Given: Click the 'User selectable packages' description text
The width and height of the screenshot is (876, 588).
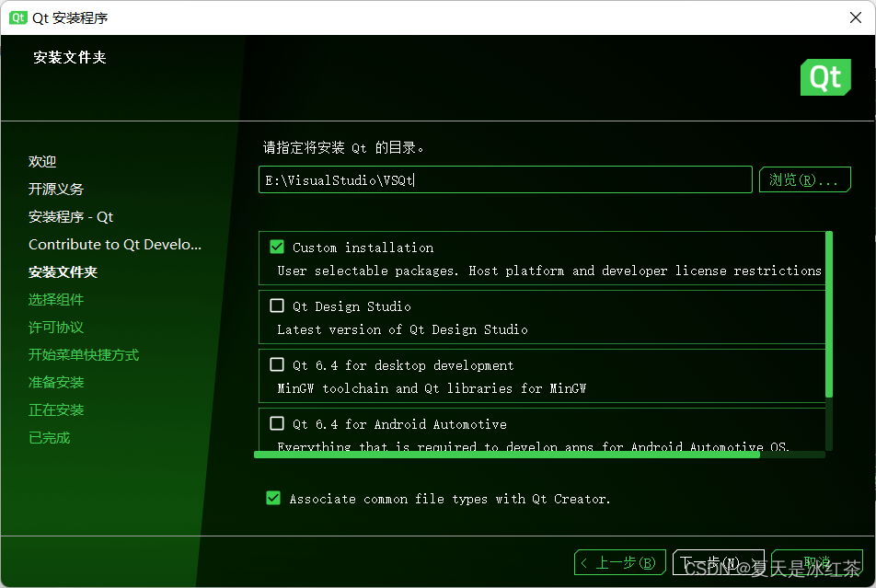Looking at the screenshot, I should (x=549, y=271).
